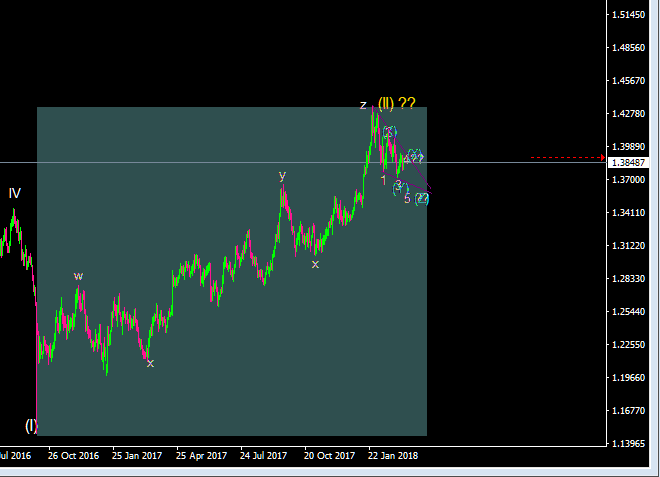Click the 24 Jul 2017 date label
This screenshot has height=477, width=660.
click(265, 455)
